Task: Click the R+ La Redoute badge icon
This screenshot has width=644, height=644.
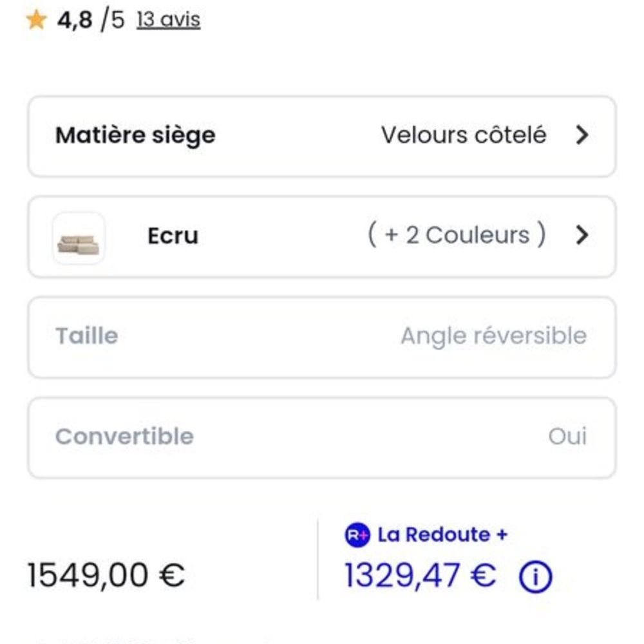Action: pyautogui.click(x=357, y=535)
